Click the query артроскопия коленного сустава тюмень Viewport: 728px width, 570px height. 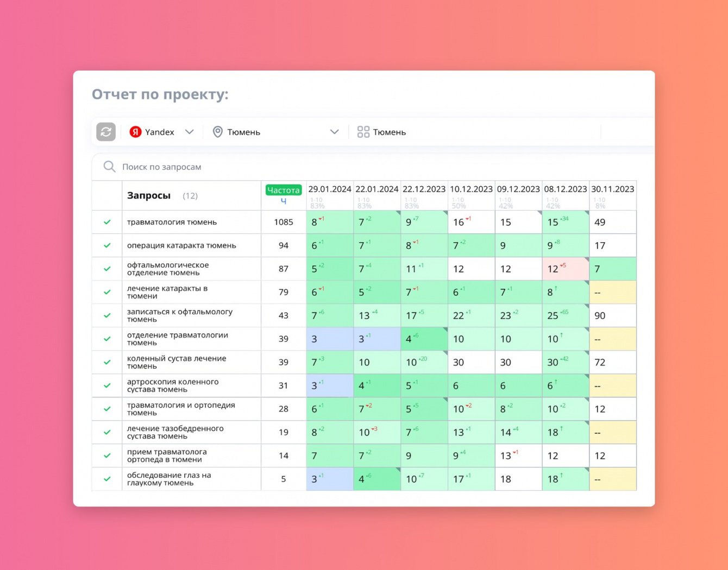(x=173, y=385)
